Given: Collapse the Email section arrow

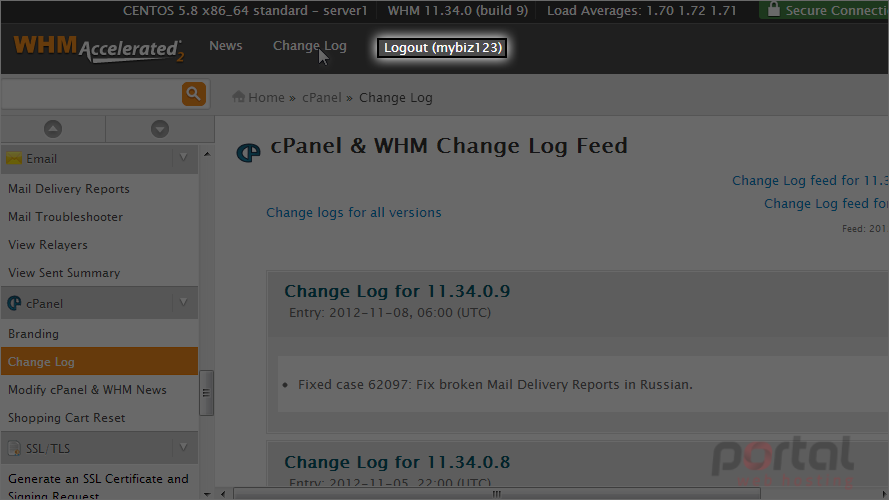Looking at the screenshot, I should pyautogui.click(x=183, y=158).
